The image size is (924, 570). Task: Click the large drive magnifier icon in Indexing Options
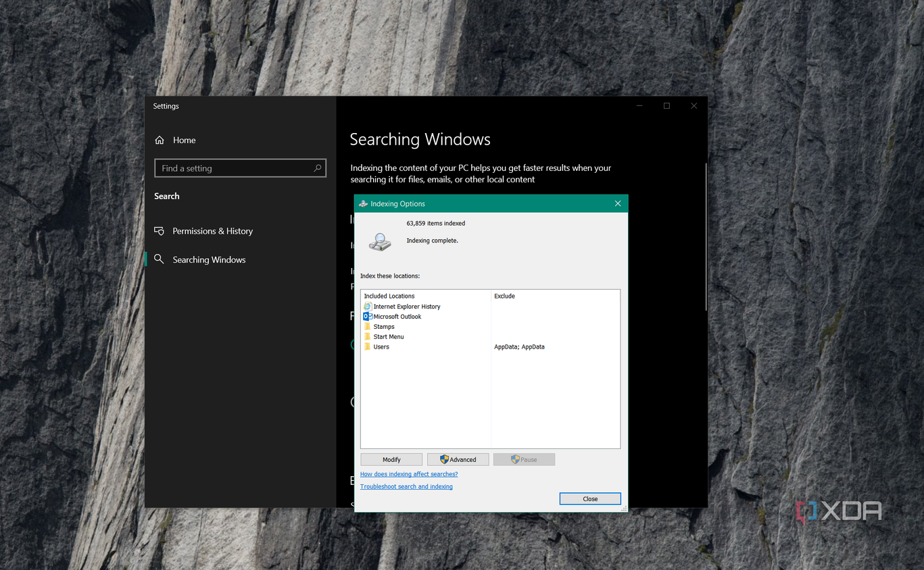(380, 242)
